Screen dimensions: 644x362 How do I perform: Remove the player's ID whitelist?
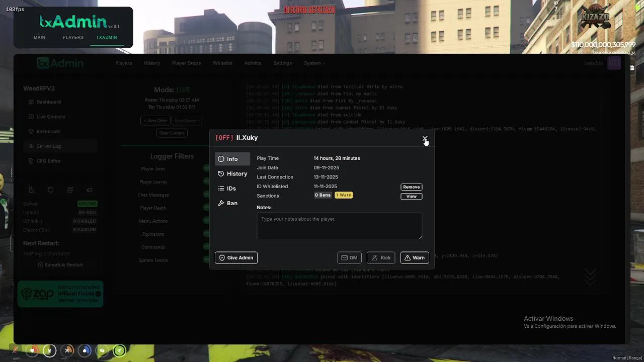(x=411, y=187)
